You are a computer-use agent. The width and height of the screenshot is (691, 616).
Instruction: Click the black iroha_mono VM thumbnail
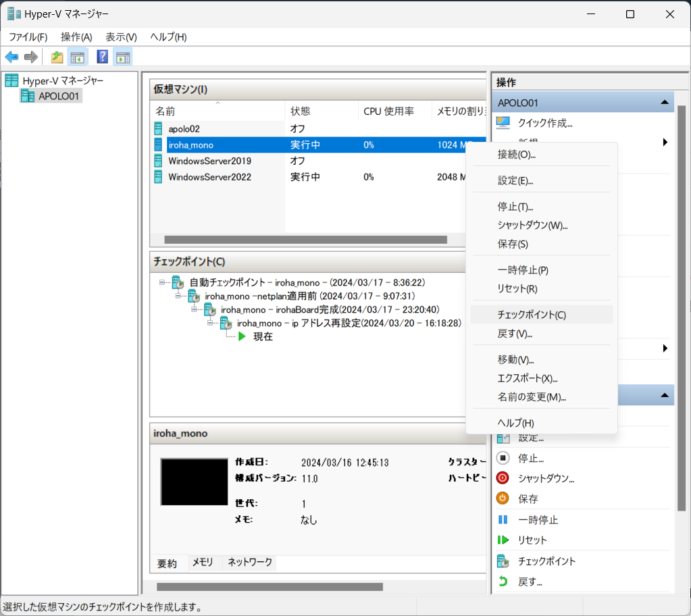(194, 482)
